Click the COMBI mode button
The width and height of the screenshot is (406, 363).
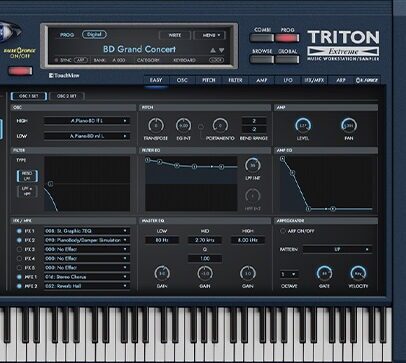click(262, 38)
